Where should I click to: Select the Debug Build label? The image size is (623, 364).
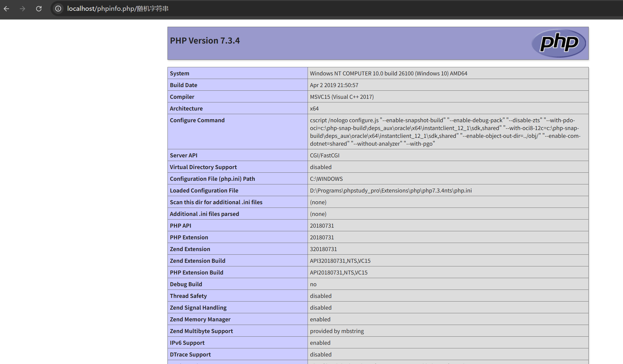186,284
